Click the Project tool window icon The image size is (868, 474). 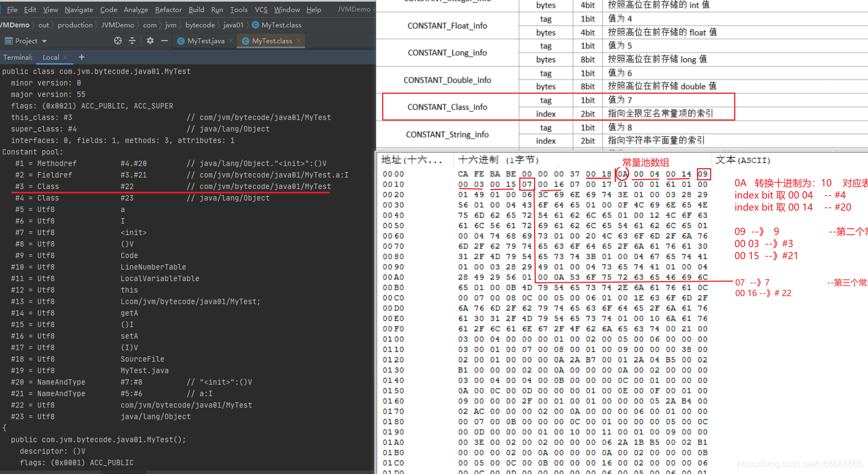pyautogui.click(x=8, y=41)
